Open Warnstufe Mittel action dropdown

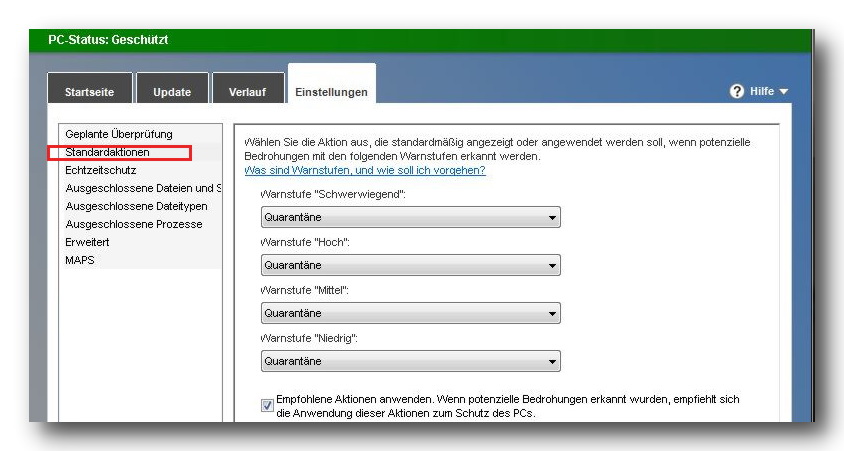tap(411, 313)
